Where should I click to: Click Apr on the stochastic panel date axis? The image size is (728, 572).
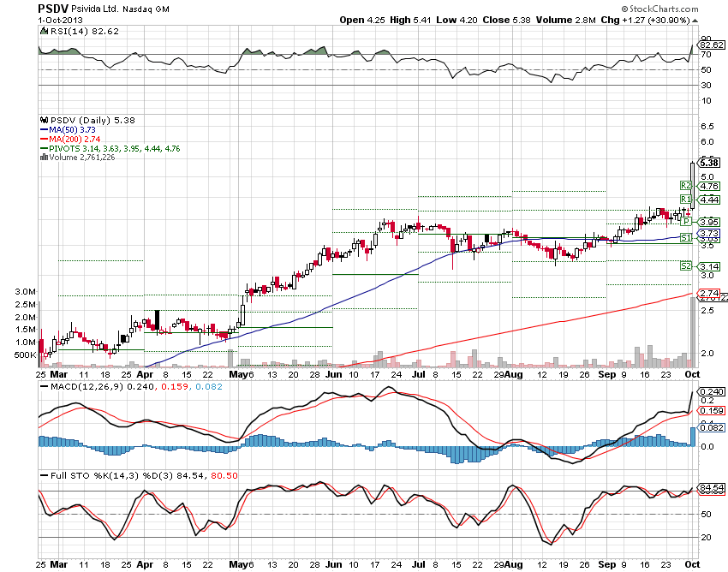click(x=145, y=564)
